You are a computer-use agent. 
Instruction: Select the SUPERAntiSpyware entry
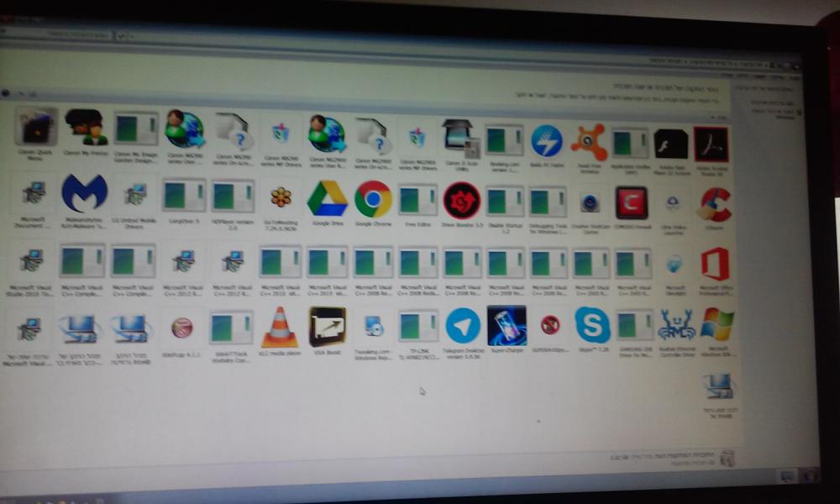click(x=549, y=325)
